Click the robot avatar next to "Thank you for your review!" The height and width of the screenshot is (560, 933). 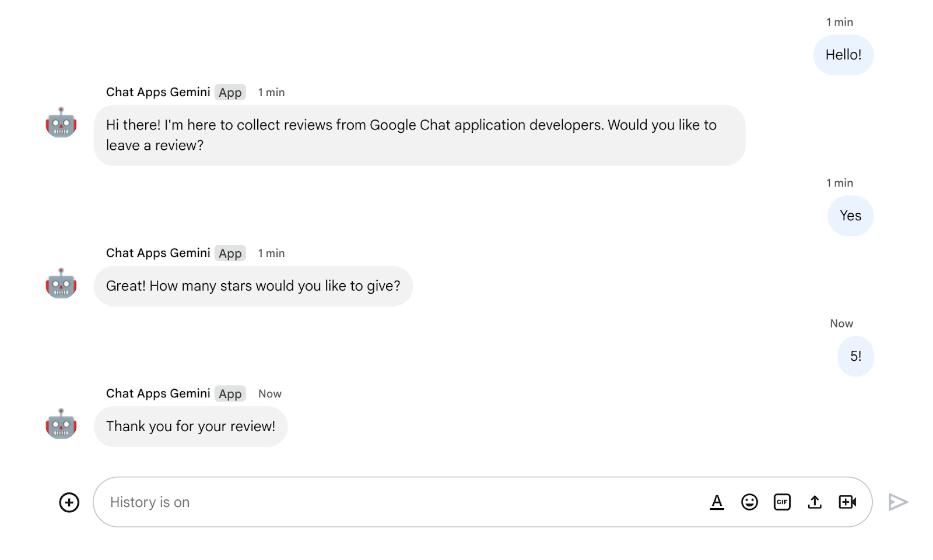pos(61,424)
